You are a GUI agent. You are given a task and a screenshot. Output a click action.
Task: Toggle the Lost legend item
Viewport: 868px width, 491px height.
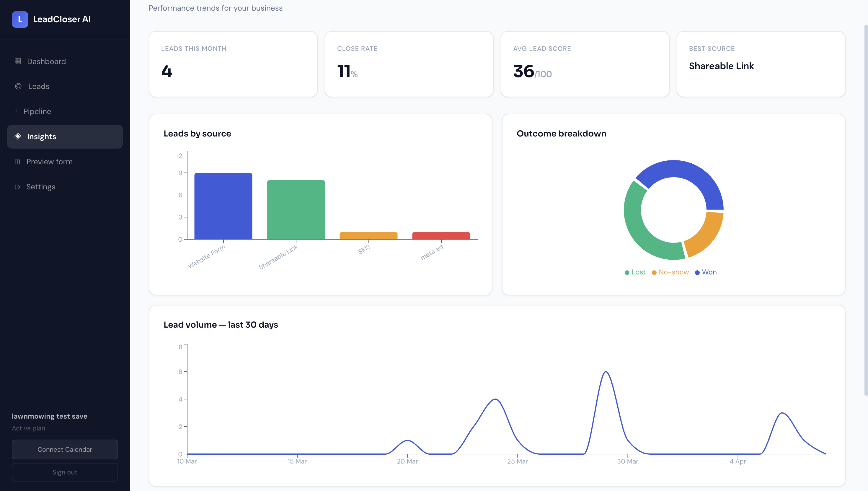(635, 272)
